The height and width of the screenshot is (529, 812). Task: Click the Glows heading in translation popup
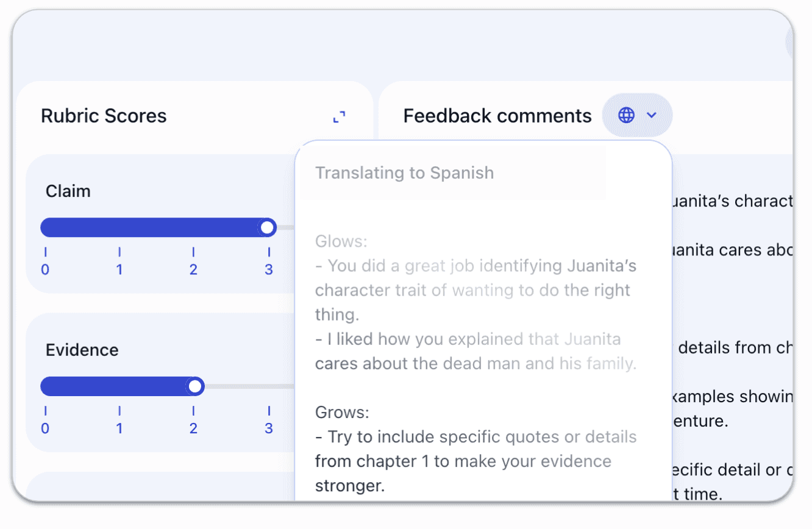pos(341,241)
